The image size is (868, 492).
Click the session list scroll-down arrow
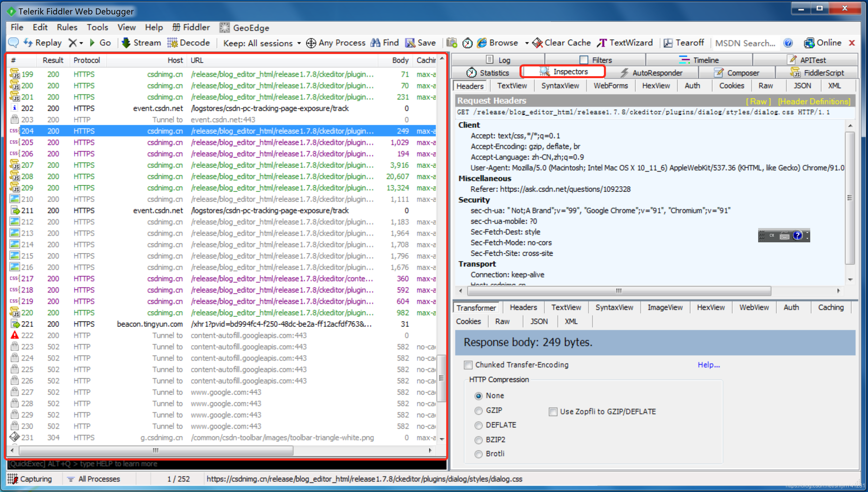442,439
